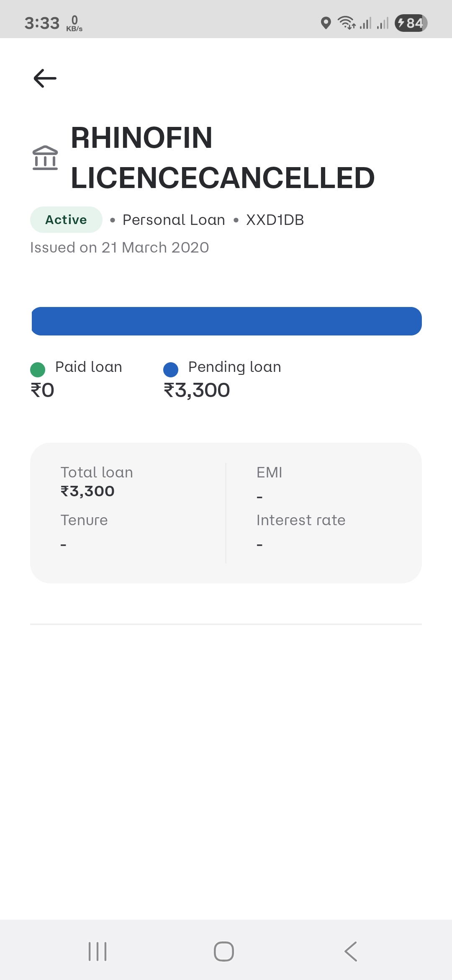This screenshot has height=980, width=452.
Task: Tap the Pending loan ₹3,300 amount
Action: [197, 390]
